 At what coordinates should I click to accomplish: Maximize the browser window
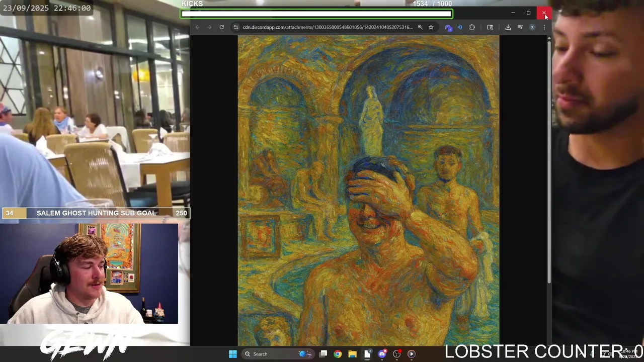pyautogui.click(x=528, y=13)
